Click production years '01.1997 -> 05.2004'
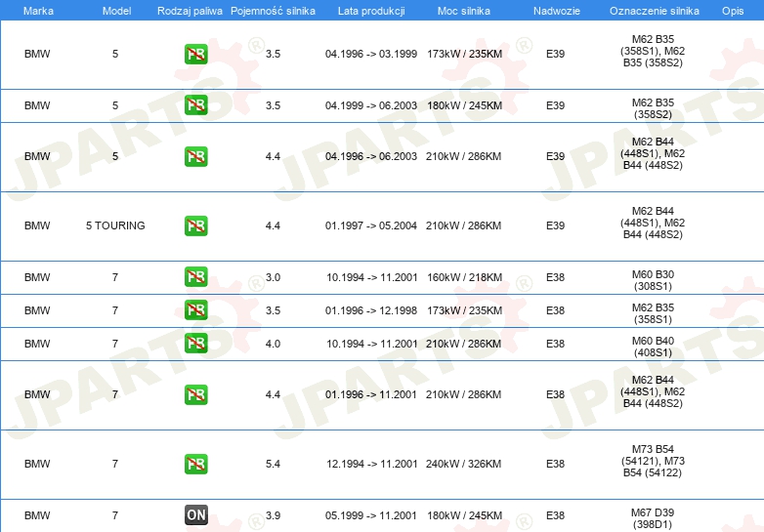 [371, 225]
